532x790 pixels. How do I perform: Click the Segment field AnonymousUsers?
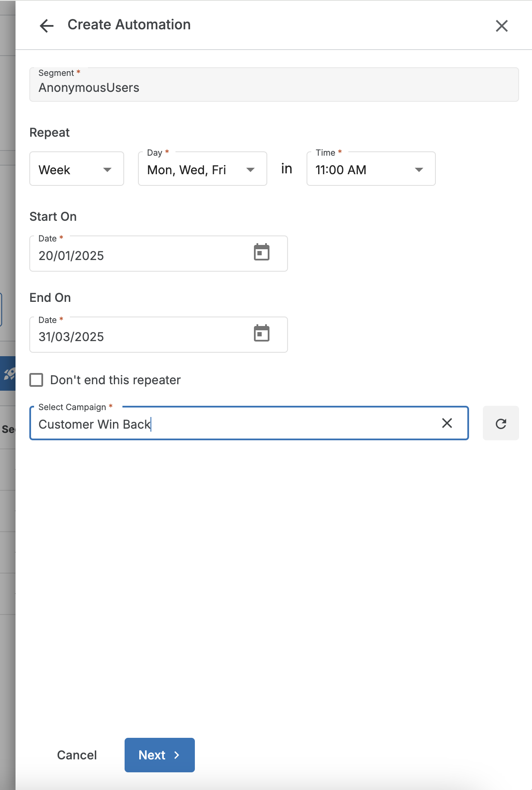coord(274,85)
